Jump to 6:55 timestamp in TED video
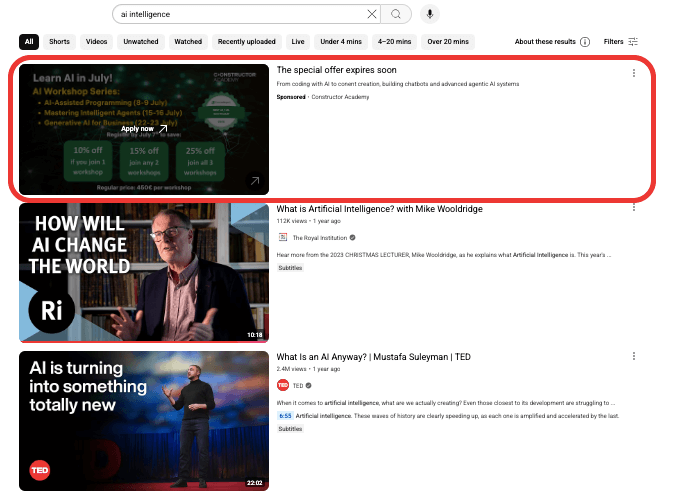This screenshot has width=696, height=500. coord(285,415)
